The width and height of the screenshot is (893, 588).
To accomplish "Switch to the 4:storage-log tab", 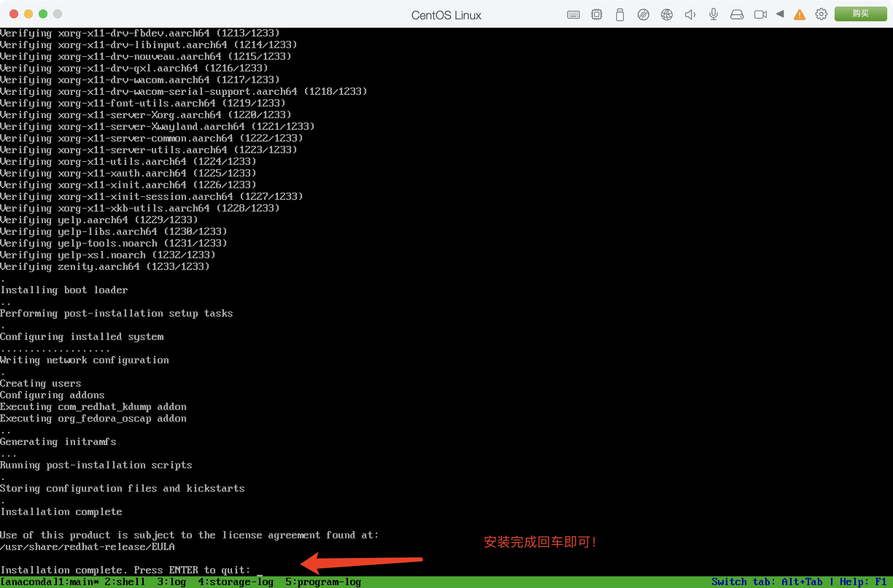I will 236,582.
